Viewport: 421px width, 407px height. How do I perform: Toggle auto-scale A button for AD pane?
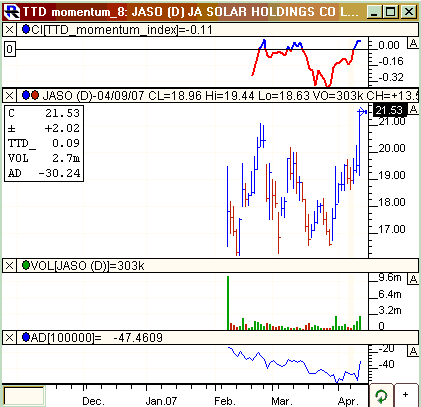(413, 351)
